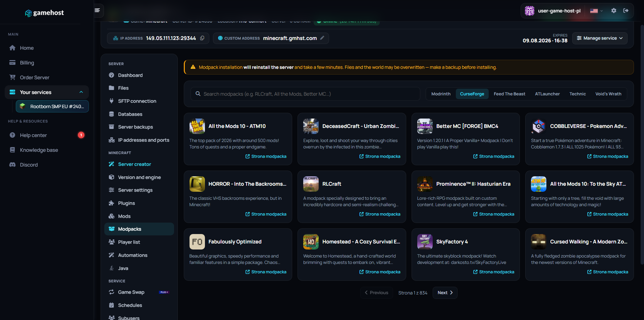Image resolution: width=644 pixels, height=320 pixels.
Task: Open Java settings
Action: (x=139, y=268)
